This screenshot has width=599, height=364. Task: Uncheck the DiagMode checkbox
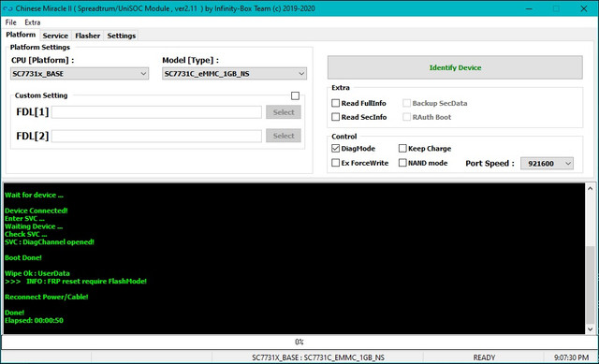[x=335, y=148]
